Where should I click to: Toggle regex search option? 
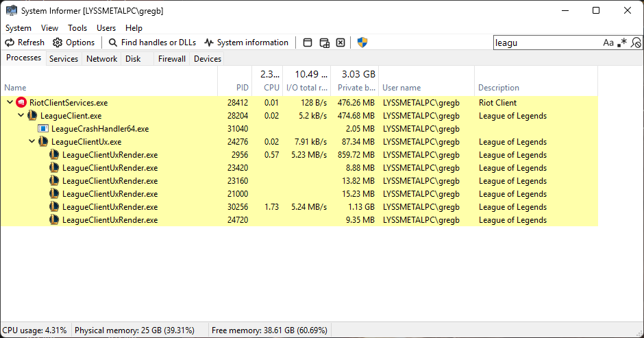click(x=622, y=43)
